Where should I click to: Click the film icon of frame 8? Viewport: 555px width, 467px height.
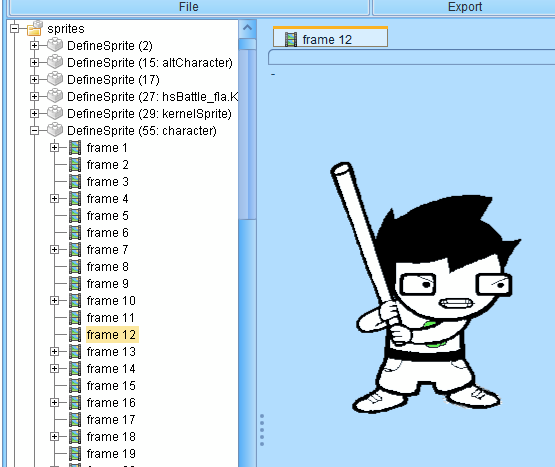click(x=75, y=267)
